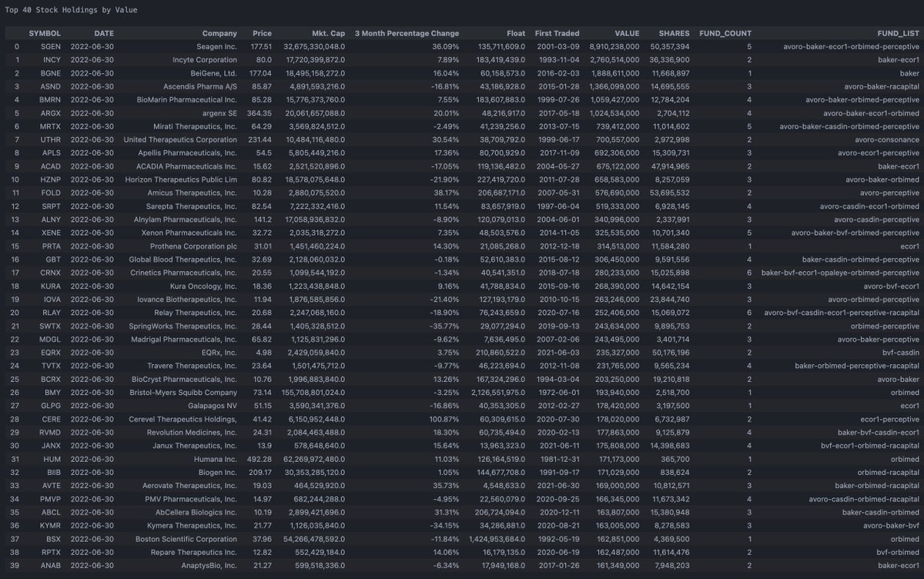The width and height of the screenshot is (924, 579).
Task: Click the FUND_COUNT column header
Action: pos(725,33)
